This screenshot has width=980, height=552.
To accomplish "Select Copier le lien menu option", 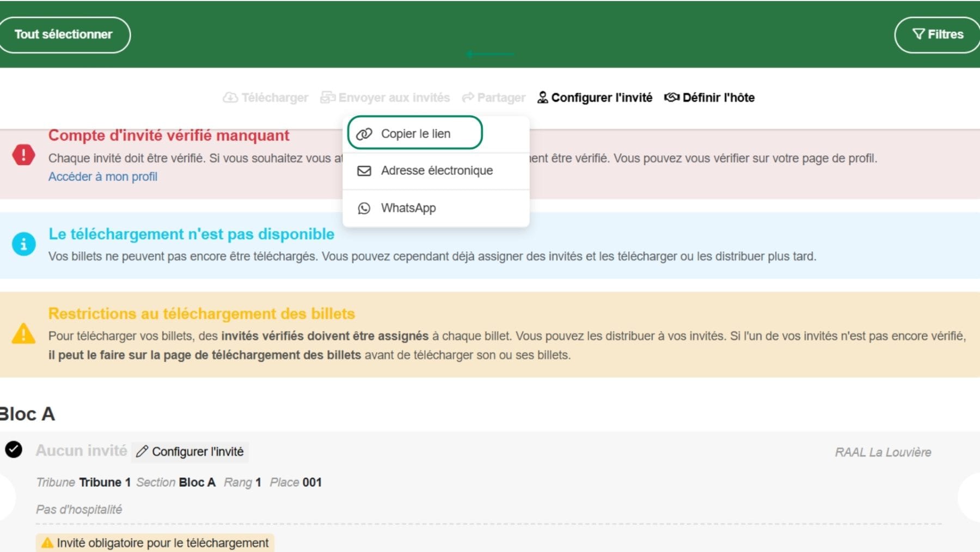I will (x=415, y=134).
